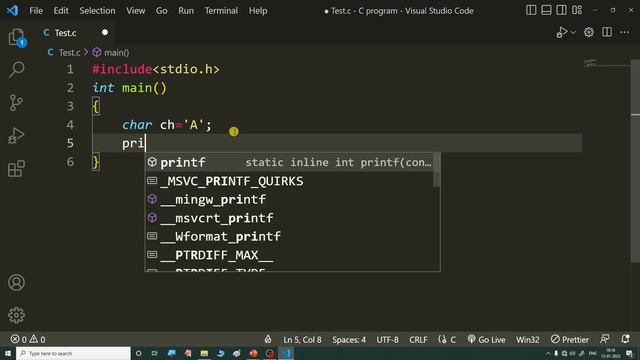The width and height of the screenshot is (640, 360).
Task: Click the flame icon in status bar
Action: tap(268, 339)
